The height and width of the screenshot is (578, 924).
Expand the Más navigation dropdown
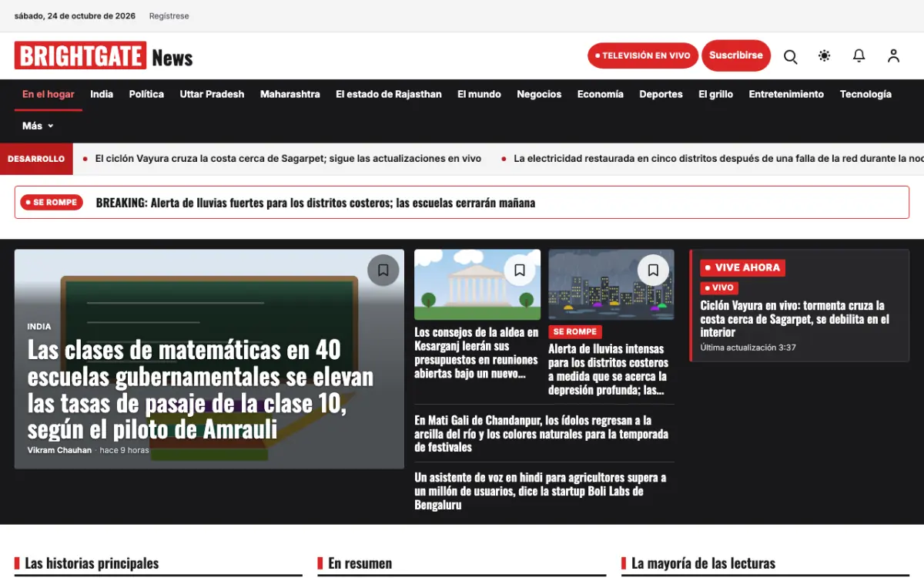pyautogui.click(x=38, y=126)
